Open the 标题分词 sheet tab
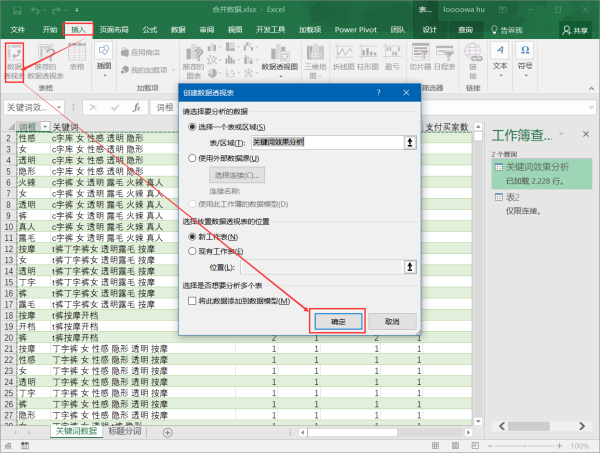600x453 pixels. [124, 431]
